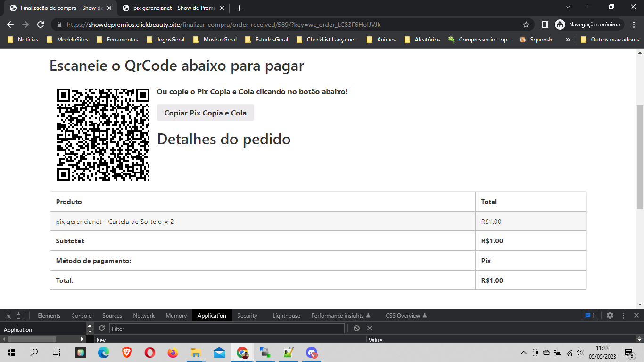The image size is (644, 362).
Task: Click the DevTools Filter input
Action: 226,329
